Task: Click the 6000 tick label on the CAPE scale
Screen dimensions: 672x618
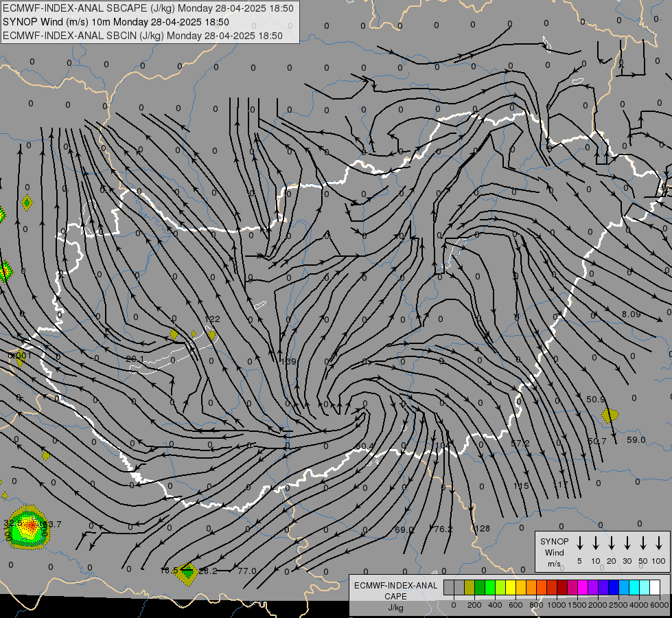Action: (660, 605)
